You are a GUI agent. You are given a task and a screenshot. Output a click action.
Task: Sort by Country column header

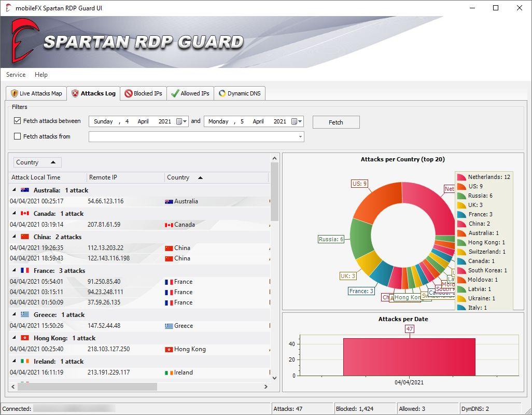216,177
